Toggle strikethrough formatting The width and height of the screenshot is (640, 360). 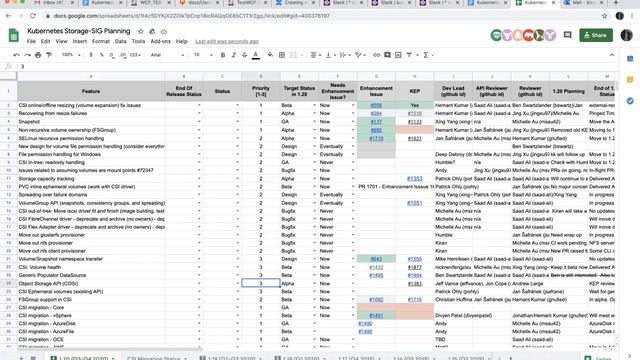click(x=244, y=55)
